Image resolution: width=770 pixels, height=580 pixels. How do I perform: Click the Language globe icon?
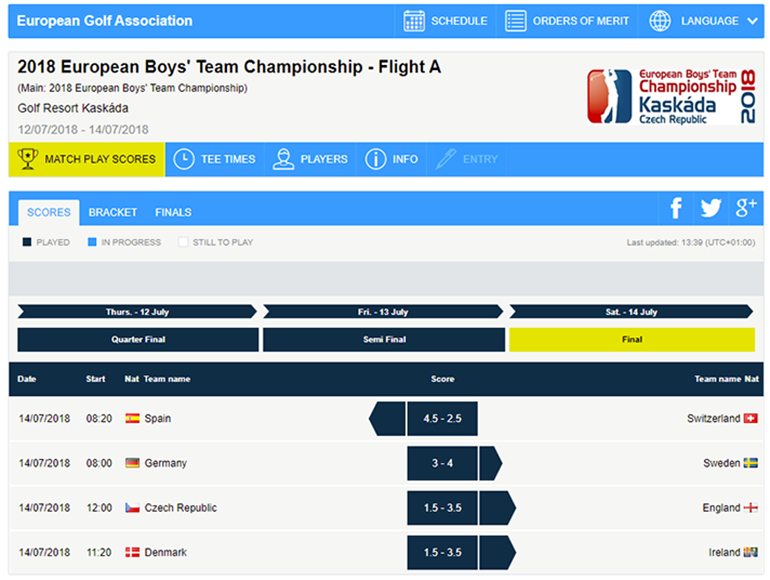(660, 21)
